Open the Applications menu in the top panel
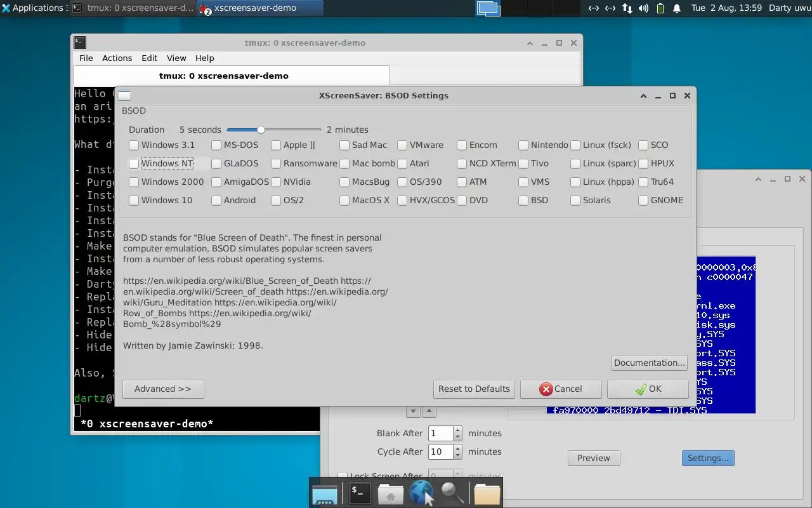The height and width of the screenshot is (508, 812). [x=33, y=8]
